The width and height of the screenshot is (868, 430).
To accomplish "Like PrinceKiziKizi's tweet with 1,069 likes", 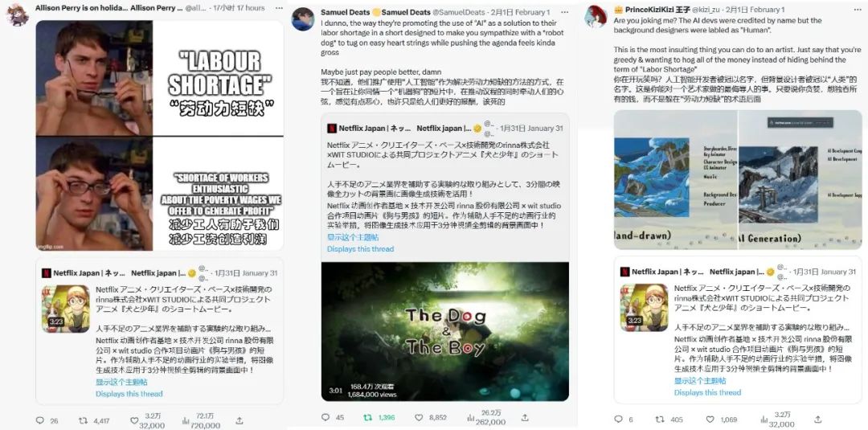I will tap(710, 420).
